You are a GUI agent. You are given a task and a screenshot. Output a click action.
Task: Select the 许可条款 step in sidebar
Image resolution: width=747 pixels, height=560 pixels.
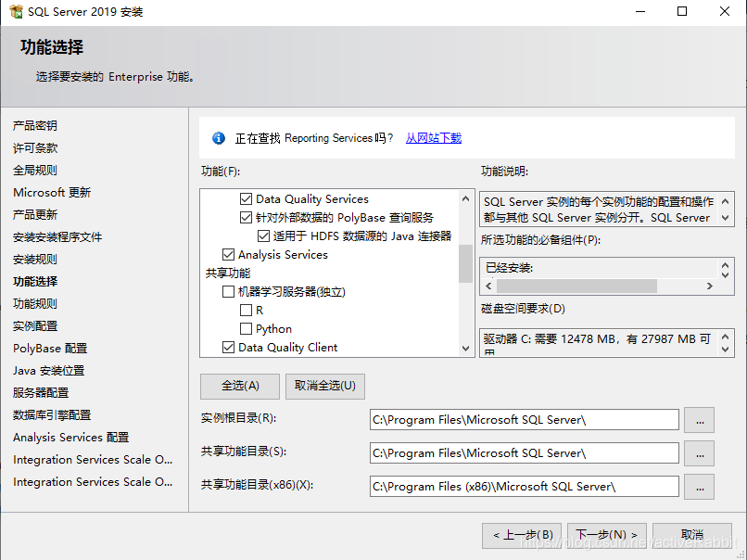tap(35, 148)
